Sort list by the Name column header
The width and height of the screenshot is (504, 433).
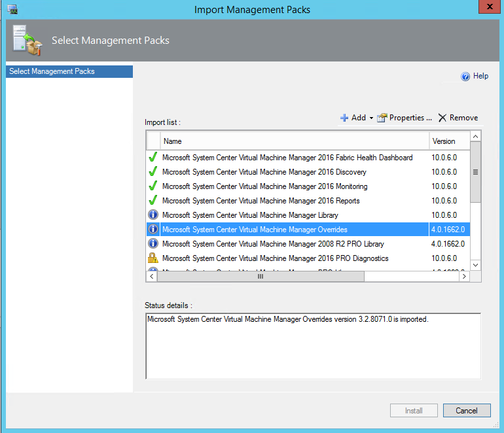(295, 141)
